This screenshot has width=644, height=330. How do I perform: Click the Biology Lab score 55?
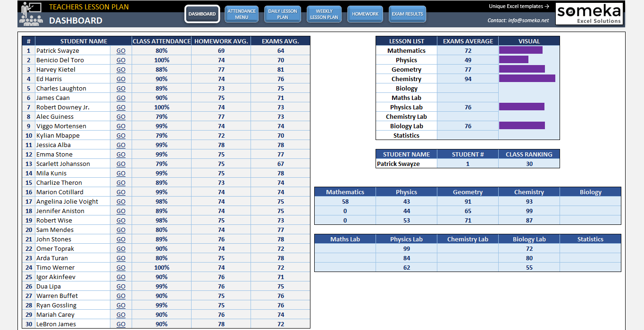pos(529,267)
